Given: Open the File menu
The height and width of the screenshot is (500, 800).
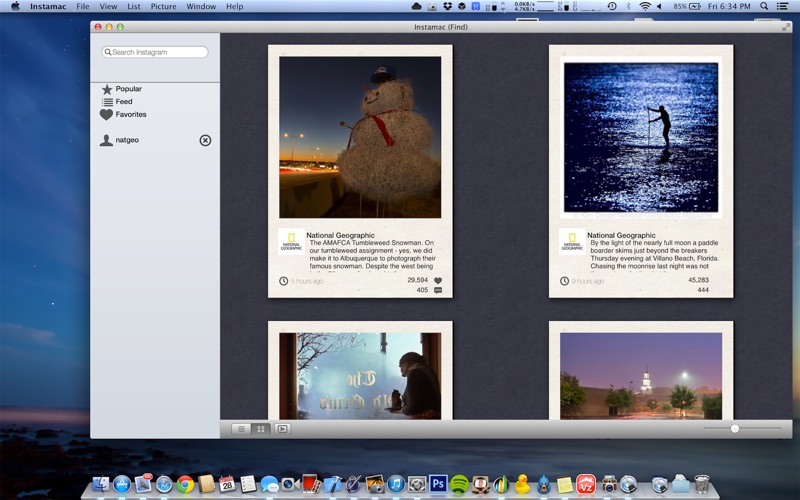Looking at the screenshot, I should [x=83, y=6].
